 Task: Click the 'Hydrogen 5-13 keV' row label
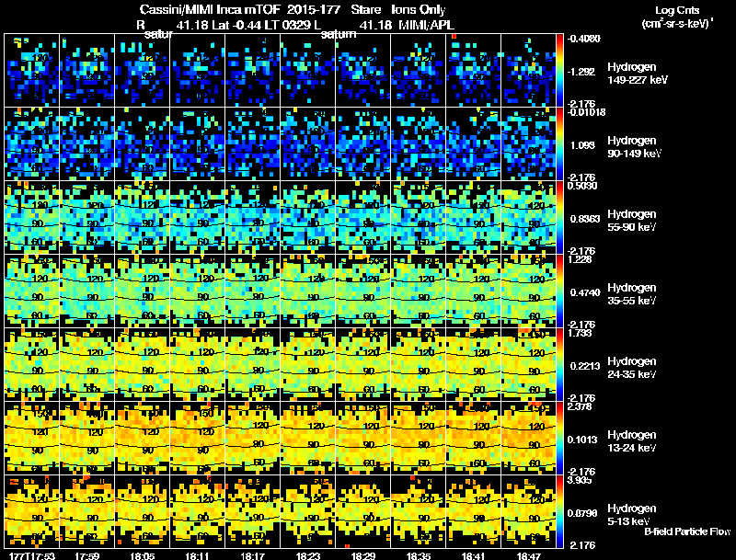click(x=632, y=515)
